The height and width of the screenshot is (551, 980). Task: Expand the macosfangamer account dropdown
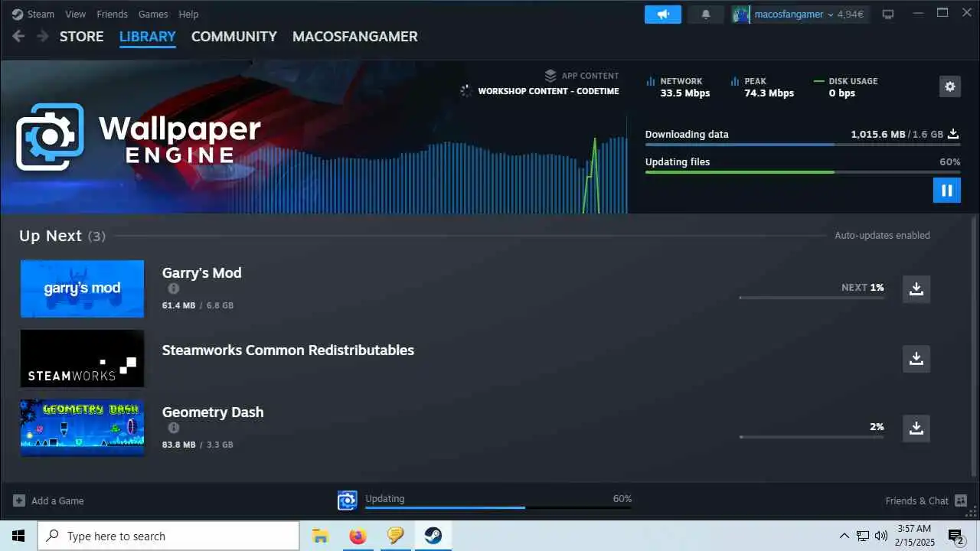point(830,14)
